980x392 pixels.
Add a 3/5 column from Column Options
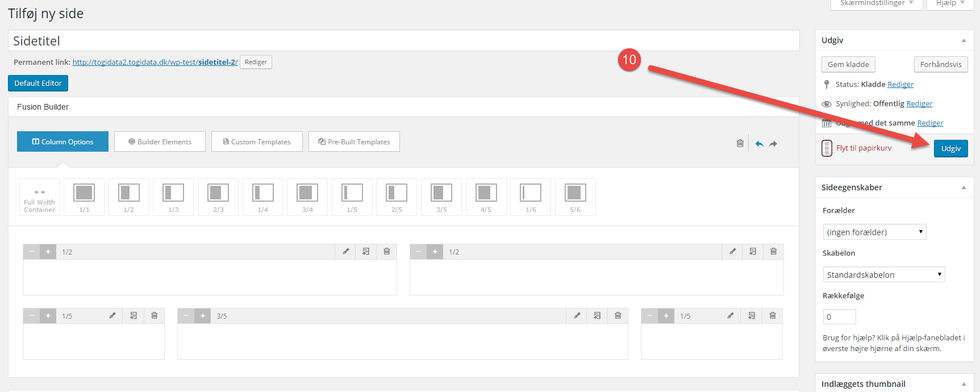[x=441, y=197]
